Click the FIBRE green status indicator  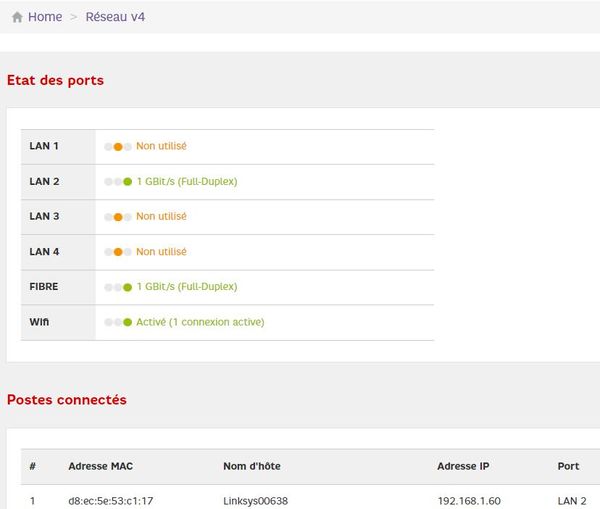click(x=127, y=287)
